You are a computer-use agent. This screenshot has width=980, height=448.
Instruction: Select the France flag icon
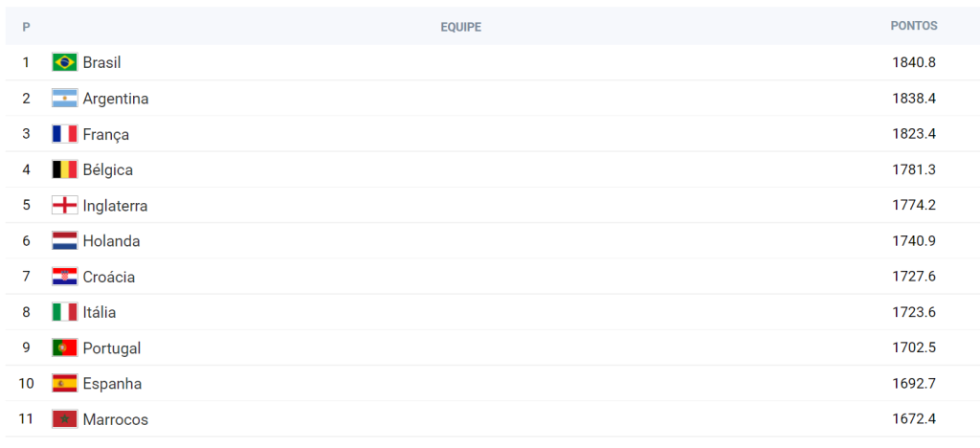pos(64,134)
